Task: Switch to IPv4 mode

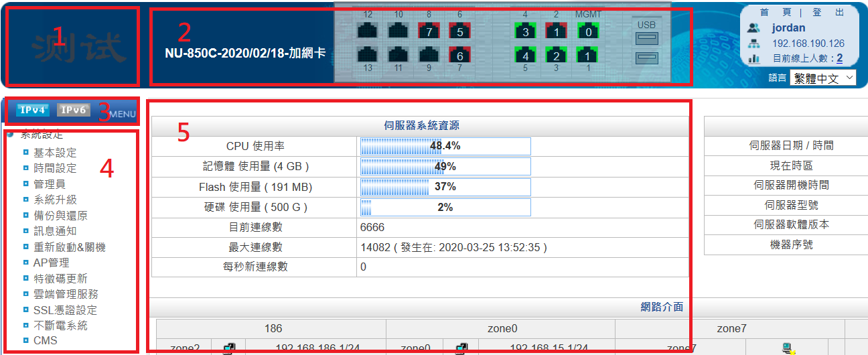Action: point(33,110)
